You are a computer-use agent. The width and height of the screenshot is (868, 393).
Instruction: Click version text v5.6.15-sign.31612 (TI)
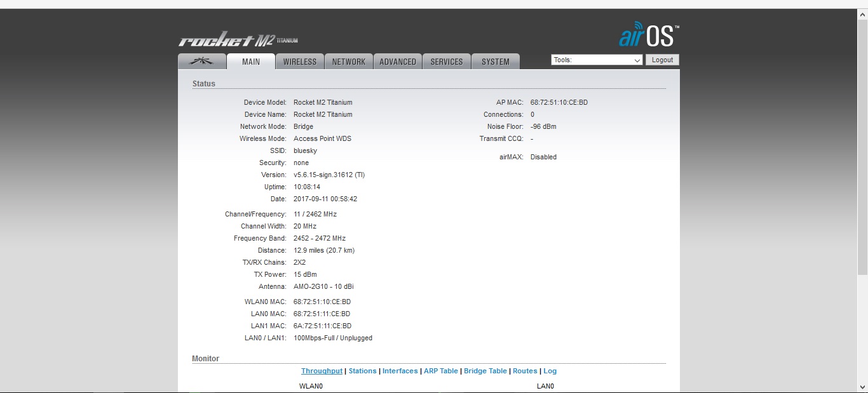pos(329,175)
